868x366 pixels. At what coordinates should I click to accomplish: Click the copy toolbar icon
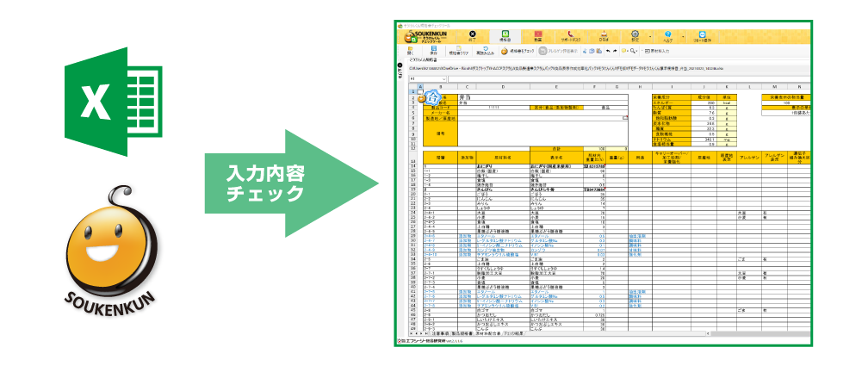click(592, 51)
